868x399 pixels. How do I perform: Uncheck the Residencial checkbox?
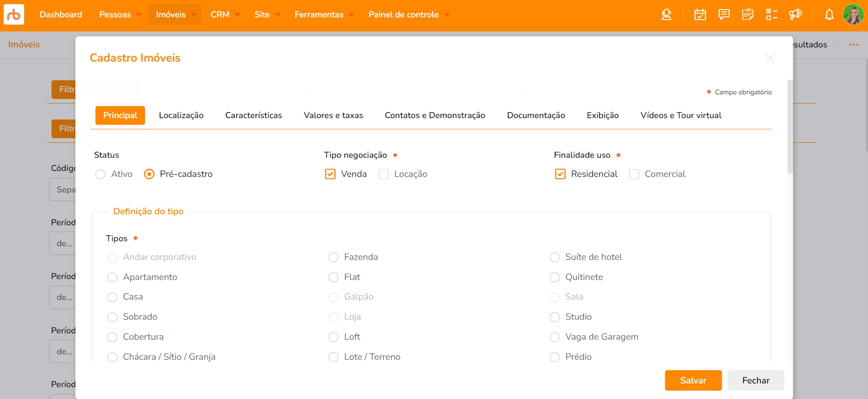(560, 174)
